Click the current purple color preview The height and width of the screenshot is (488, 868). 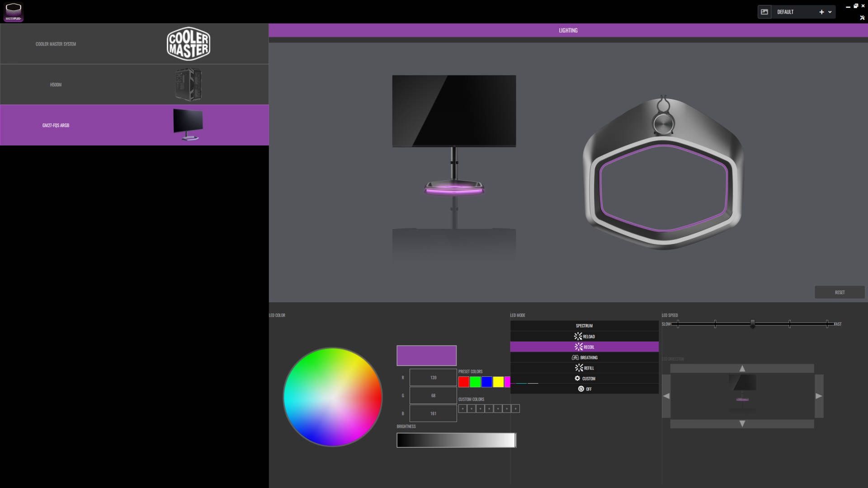coord(426,356)
